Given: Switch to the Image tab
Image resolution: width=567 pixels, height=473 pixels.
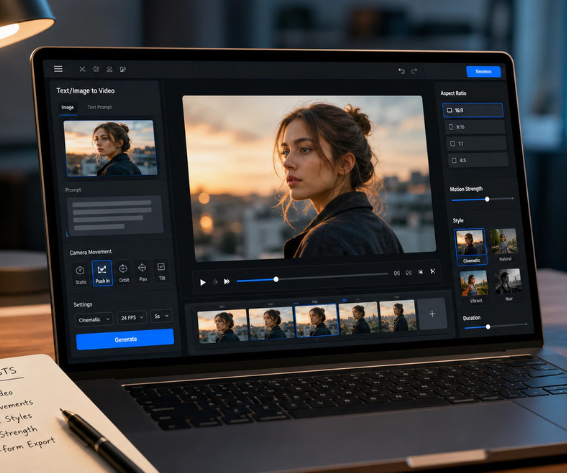Looking at the screenshot, I should [x=68, y=107].
